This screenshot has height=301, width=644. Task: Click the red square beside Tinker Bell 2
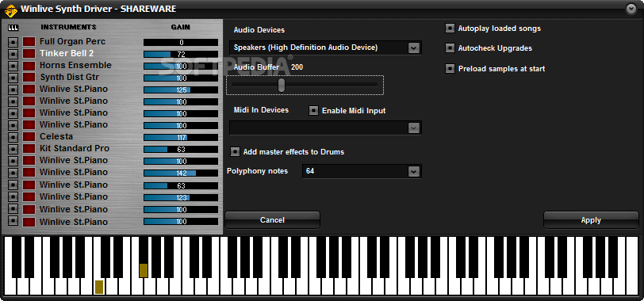[x=29, y=54]
